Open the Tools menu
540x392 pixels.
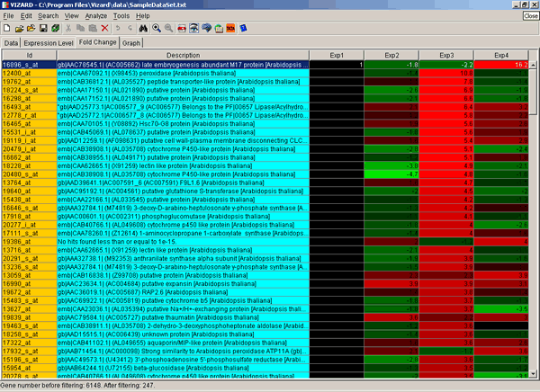click(x=121, y=16)
